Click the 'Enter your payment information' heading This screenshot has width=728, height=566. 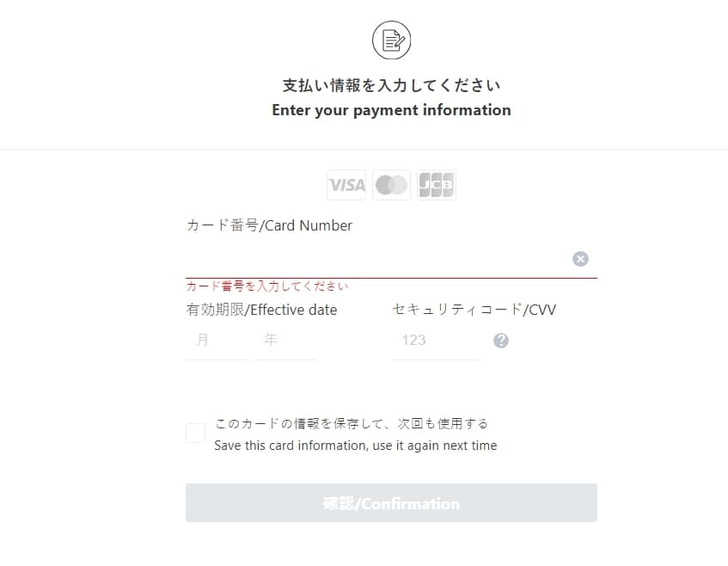[391, 110]
